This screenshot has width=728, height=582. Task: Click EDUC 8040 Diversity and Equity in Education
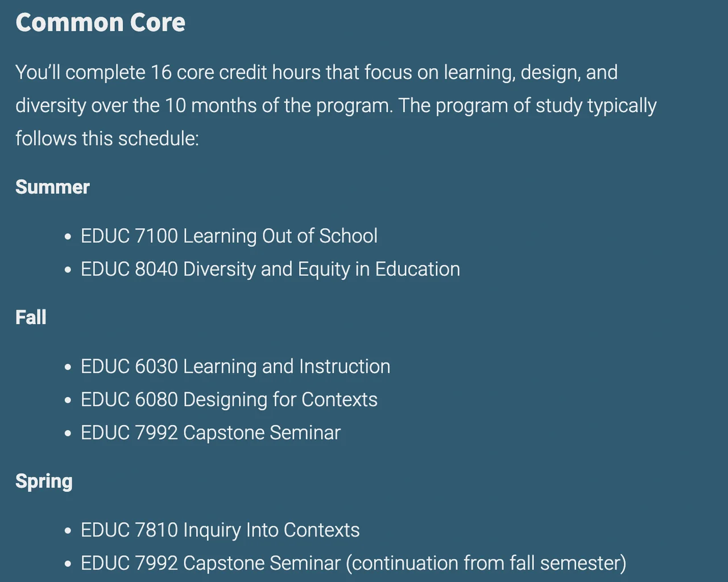coord(270,269)
